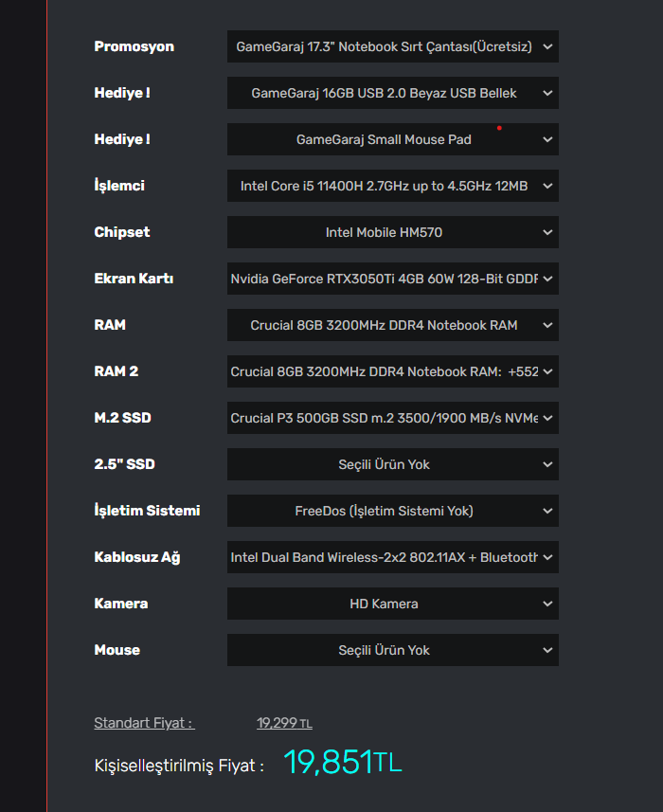663x812 pixels.
Task: Open the Promosyon dropdown
Action: coord(392,46)
